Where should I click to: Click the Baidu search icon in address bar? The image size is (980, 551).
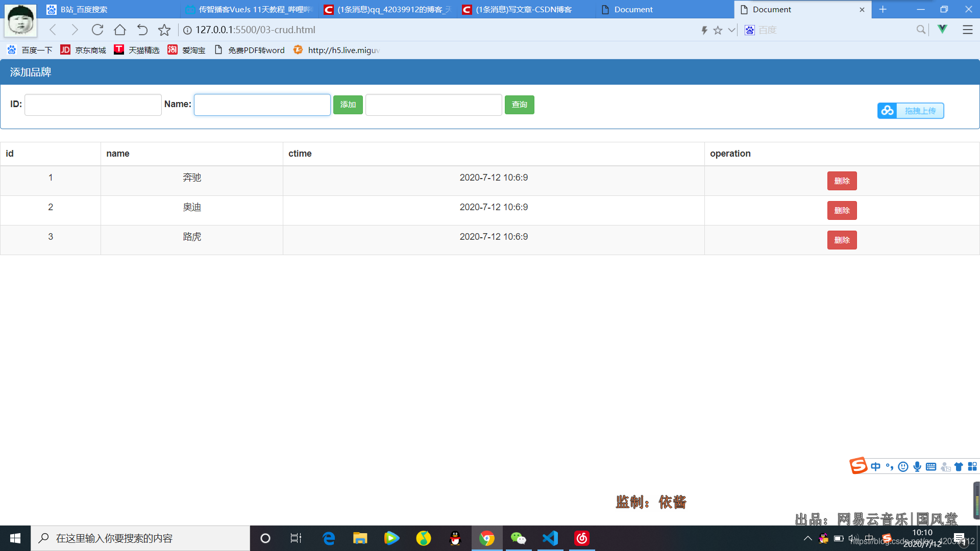pyautogui.click(x=749, y=30)
